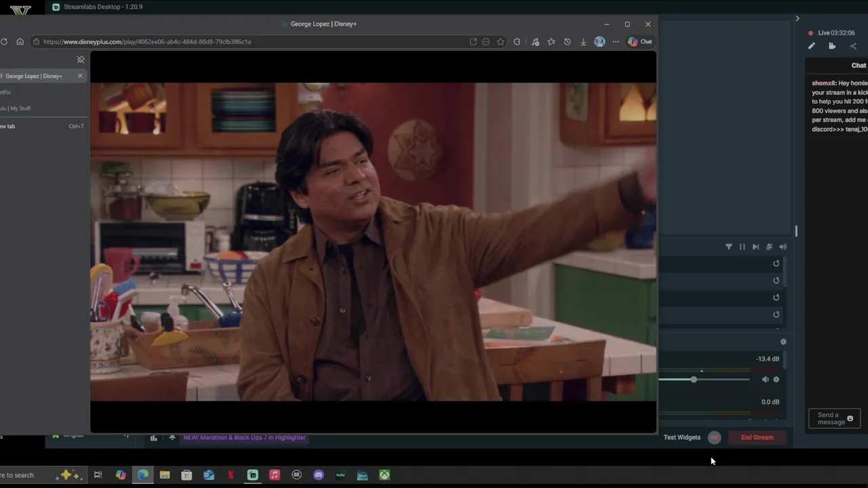Viewport: 868px width, 488px height.
Task: Open the mixer settings gear in Streamlabs
Action: click(x=783, y=342)
